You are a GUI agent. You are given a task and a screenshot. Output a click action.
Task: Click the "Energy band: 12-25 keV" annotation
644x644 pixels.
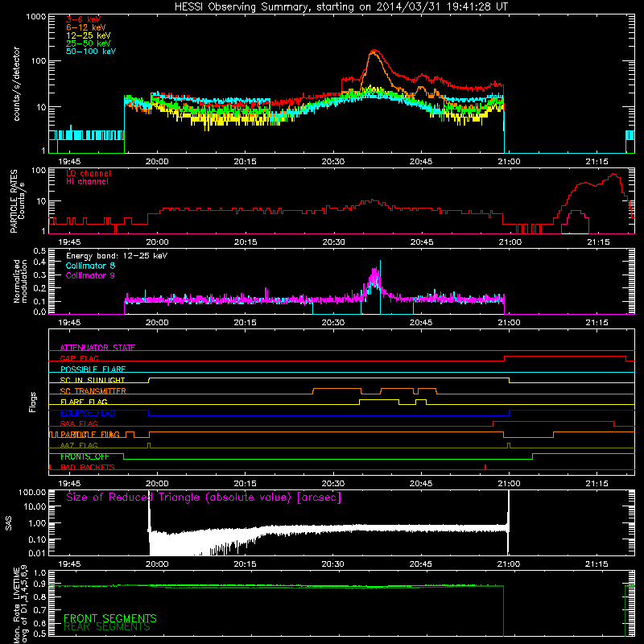click(x=117, y=256)
